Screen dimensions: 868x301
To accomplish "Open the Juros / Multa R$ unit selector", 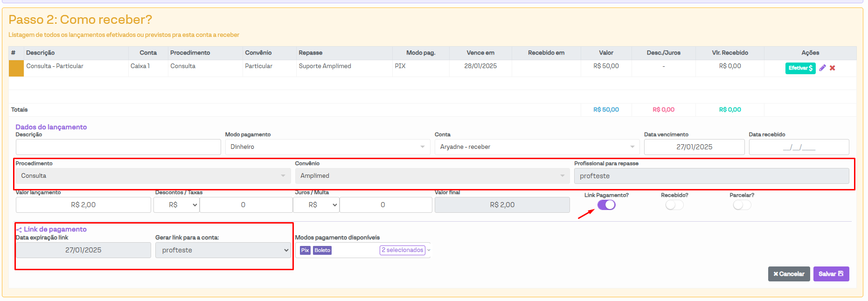I will tap(316, 205).
